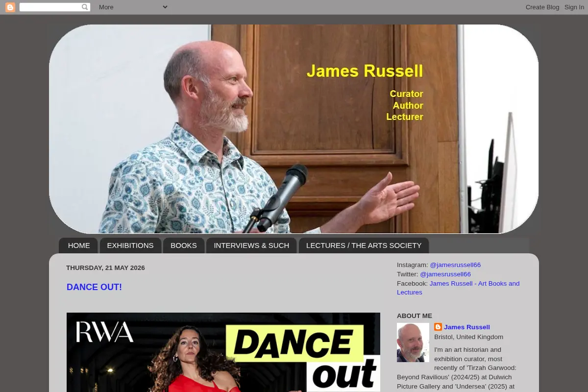Screen dimensions: 588x392
Task: Open the Instagram @jamesrussell66 link
Action: tap(455, 265)
